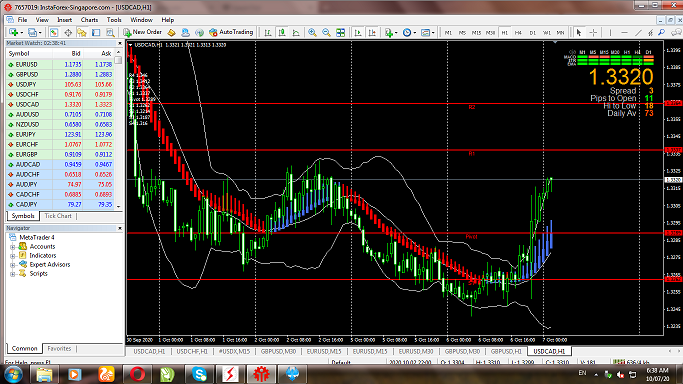The height and width of the screenshot is (384, 683).
Task: Switch to Bar Chart display
Action: click(268, 32)
